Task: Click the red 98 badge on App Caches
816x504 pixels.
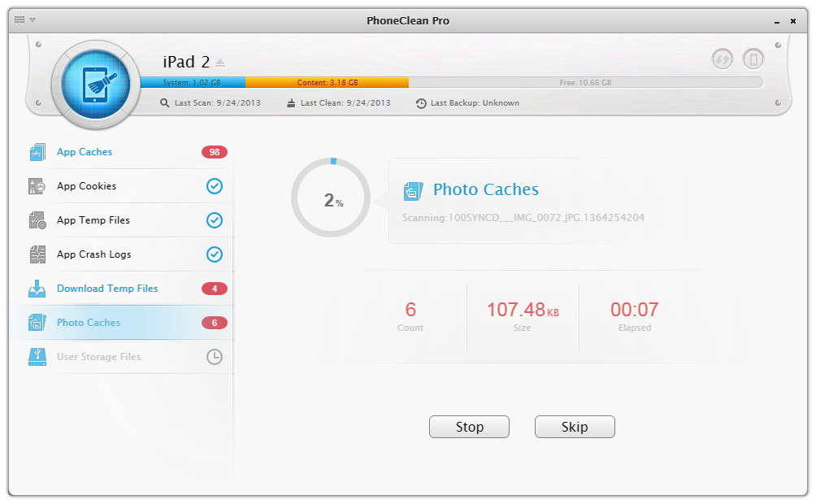Action: pos(215,152)
